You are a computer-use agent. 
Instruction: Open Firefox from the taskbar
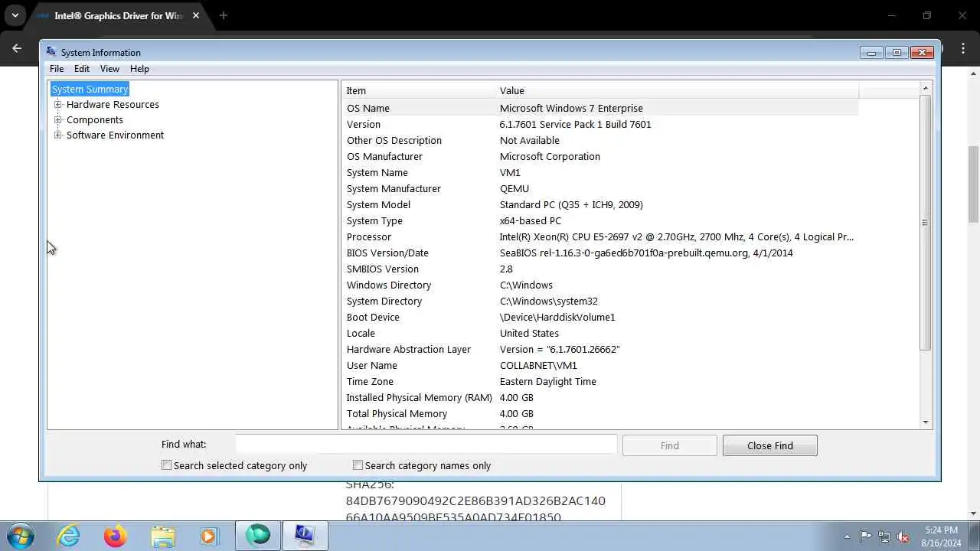pyautogui.click(x=116, y=536)
